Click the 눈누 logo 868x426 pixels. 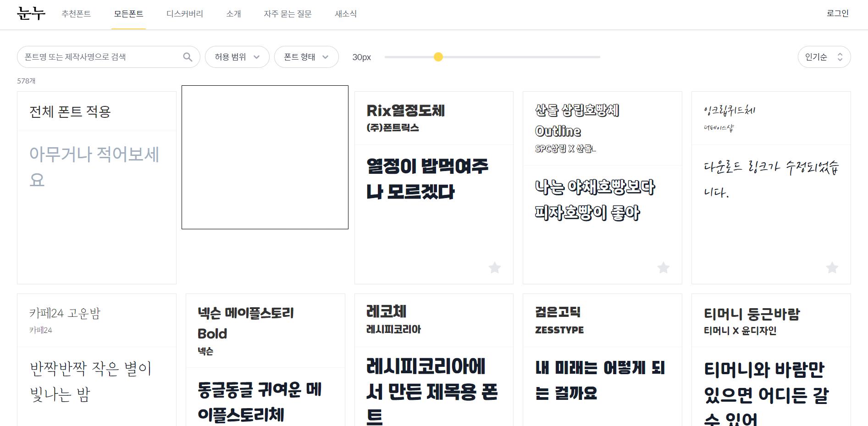[x=31, y=14]
